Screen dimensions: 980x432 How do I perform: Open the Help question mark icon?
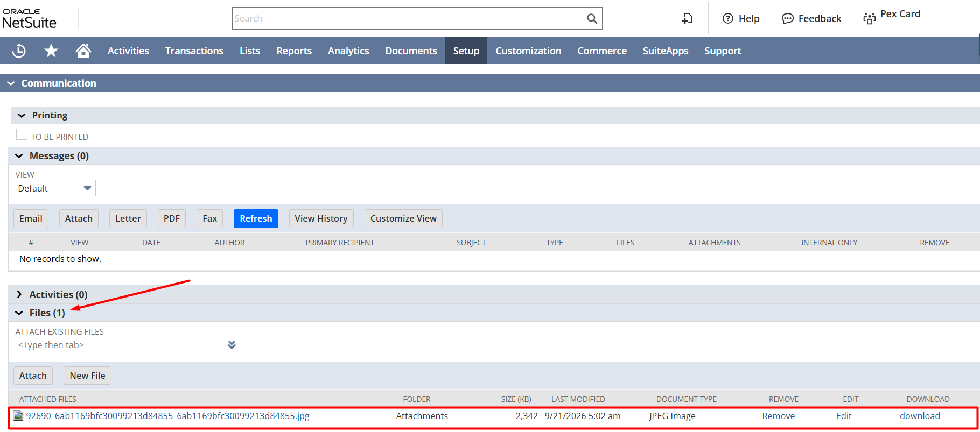pyautogui.click(x=728, y=18)
